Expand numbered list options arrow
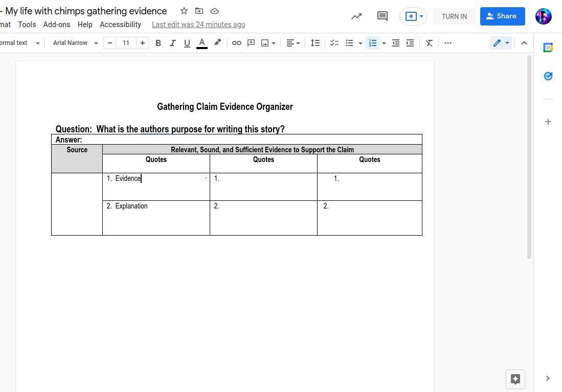Screen dimensions: 562x392 click(x=384, y=43)
